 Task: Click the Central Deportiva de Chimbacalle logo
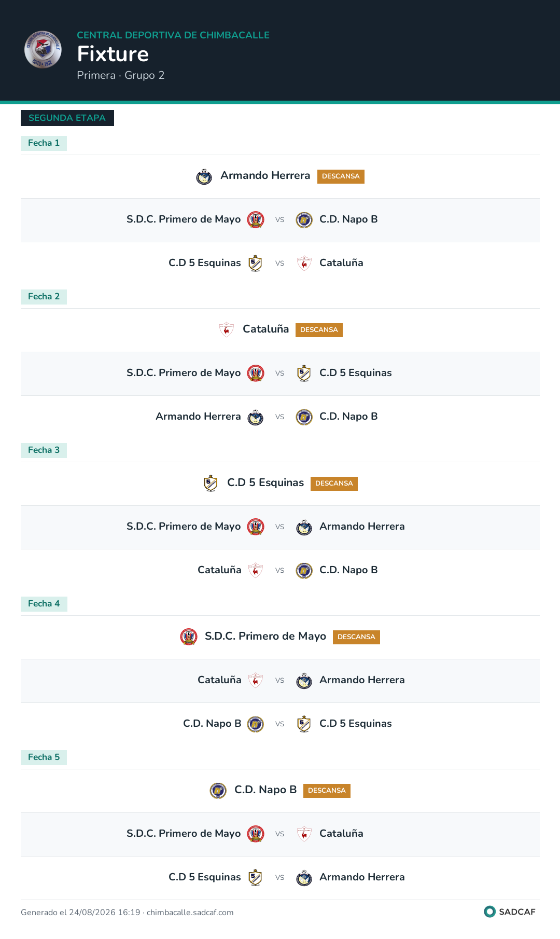click(43, 49)
